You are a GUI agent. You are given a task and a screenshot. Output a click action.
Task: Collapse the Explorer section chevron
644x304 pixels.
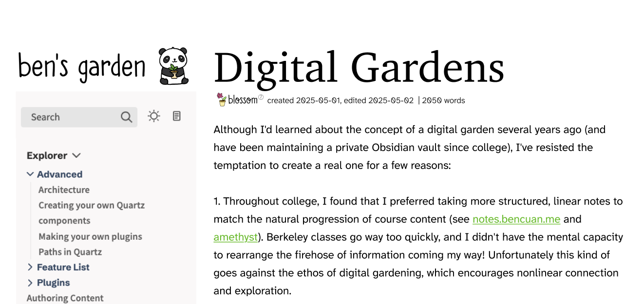(x=76, y=155)
